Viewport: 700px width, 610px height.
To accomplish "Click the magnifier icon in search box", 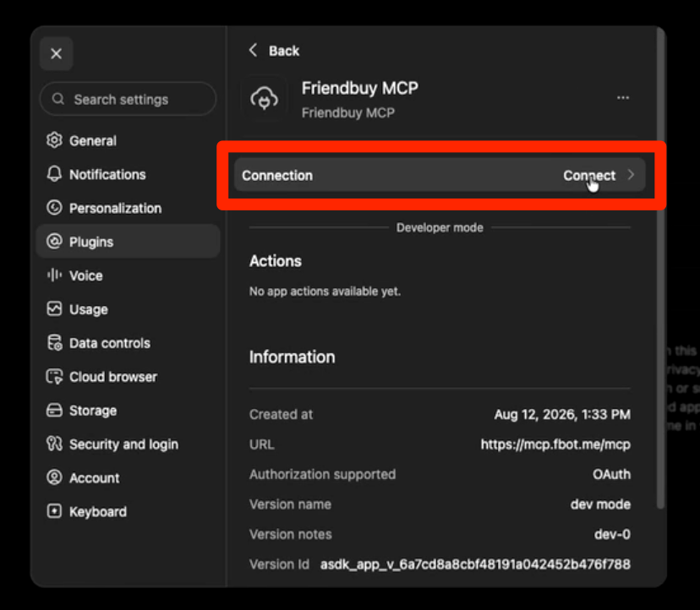I will point(58,99).
